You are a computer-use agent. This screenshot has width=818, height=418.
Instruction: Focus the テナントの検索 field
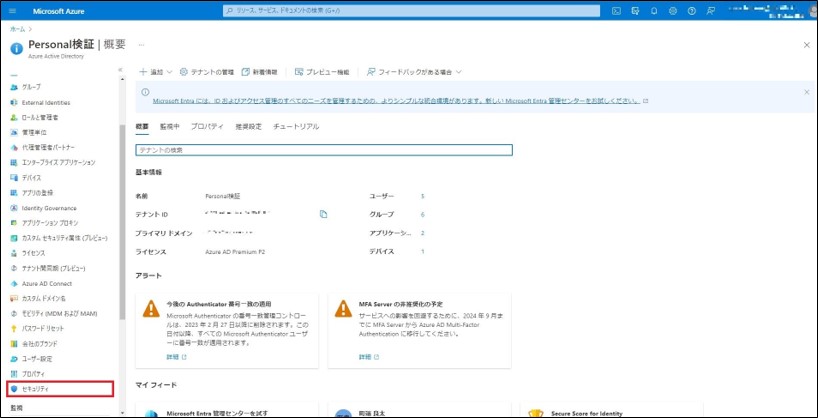tap(324, 150)
